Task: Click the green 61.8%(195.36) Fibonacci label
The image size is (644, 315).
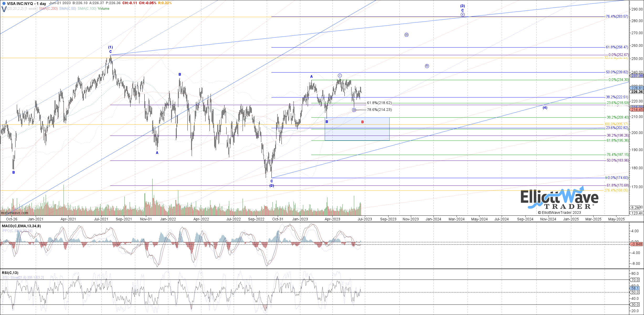Action: click(x=617, y=141)
